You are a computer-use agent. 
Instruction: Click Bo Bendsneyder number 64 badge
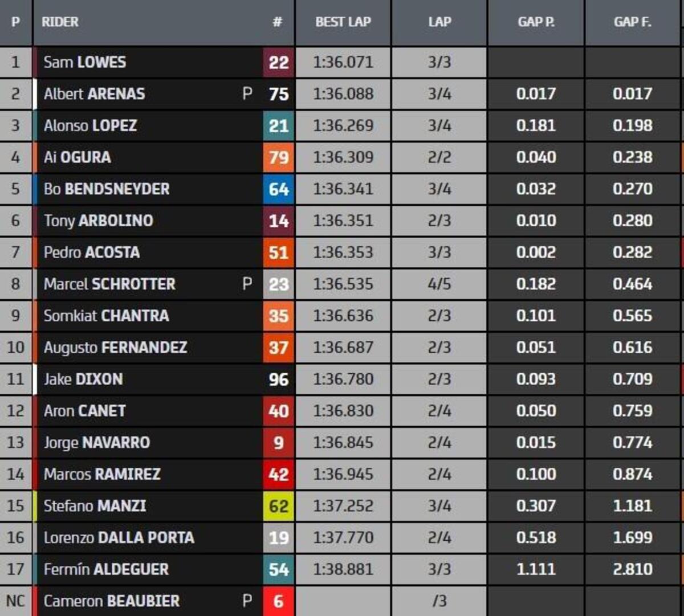click(278, 189)
